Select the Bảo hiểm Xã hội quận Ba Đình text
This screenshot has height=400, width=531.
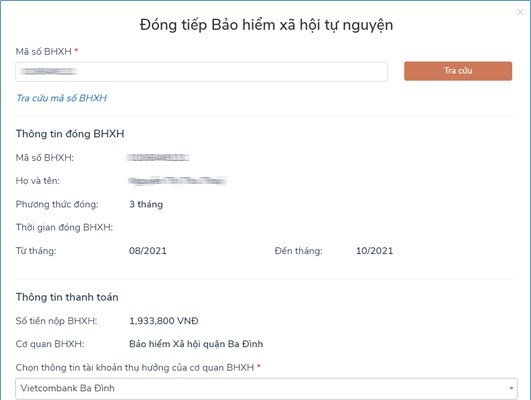(196, 344)
